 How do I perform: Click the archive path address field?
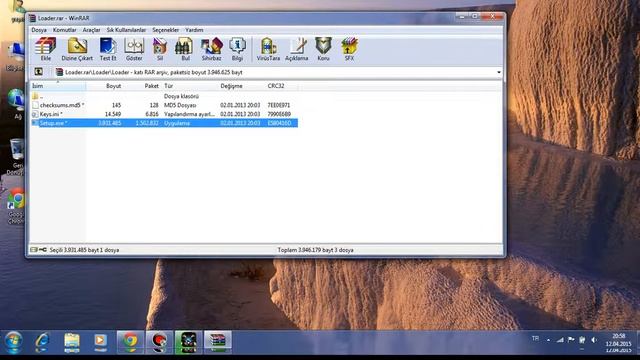278,72
